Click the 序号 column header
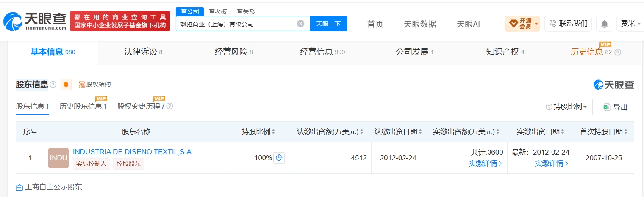644x197 pixels. (x=30, y=132)
